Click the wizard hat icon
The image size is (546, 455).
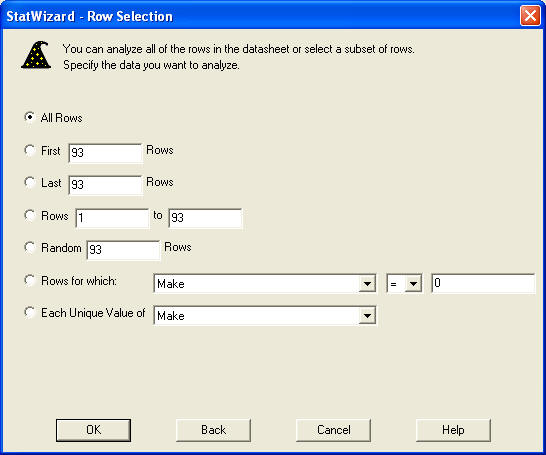coord(36,55)
